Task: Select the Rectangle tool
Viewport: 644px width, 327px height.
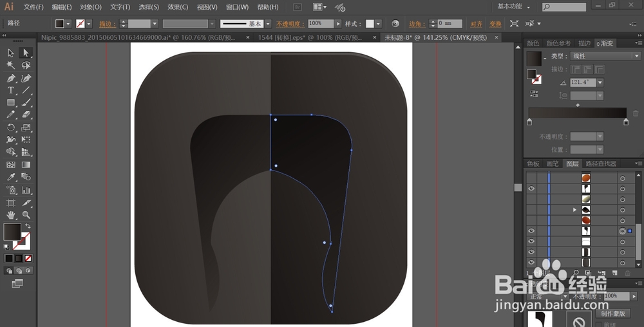Action: coord(11,102)
